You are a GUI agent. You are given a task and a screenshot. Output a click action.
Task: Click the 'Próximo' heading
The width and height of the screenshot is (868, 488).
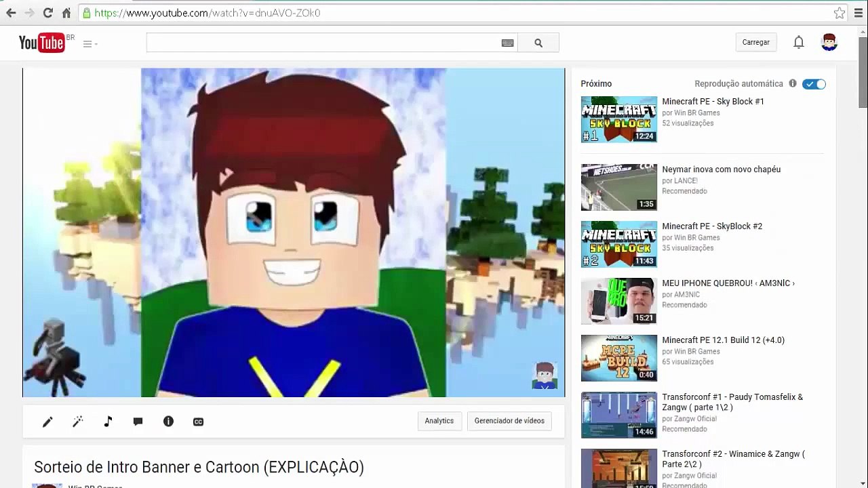pos(596,84)
